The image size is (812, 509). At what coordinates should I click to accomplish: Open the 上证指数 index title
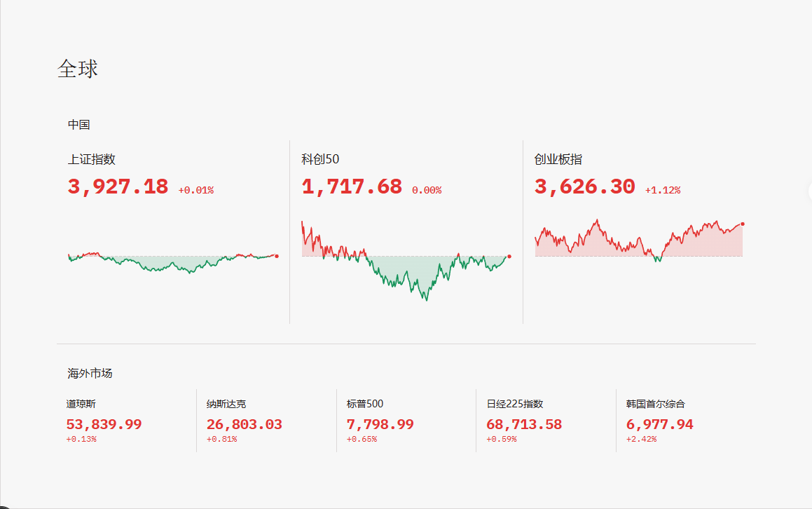(x=92, y=159)
